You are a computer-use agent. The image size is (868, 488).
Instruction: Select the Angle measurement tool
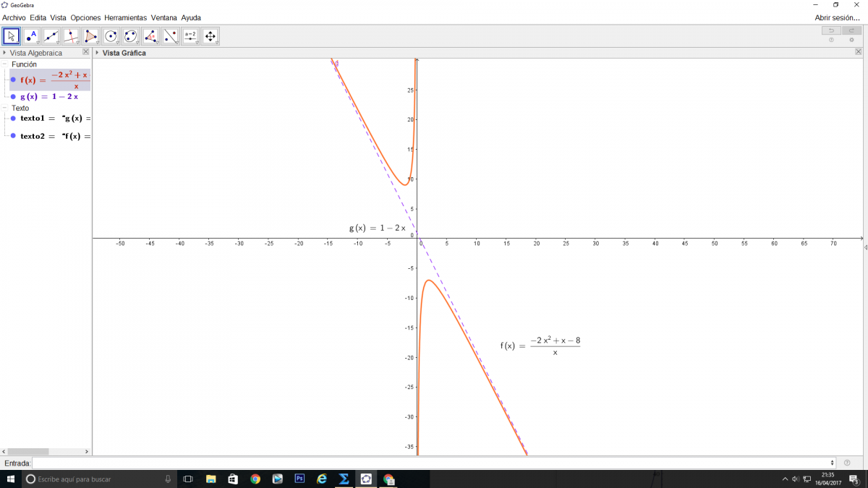150,36
